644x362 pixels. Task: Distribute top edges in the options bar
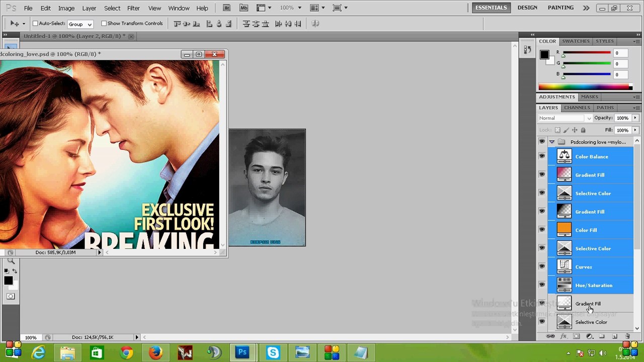click(x=246, y=24)
